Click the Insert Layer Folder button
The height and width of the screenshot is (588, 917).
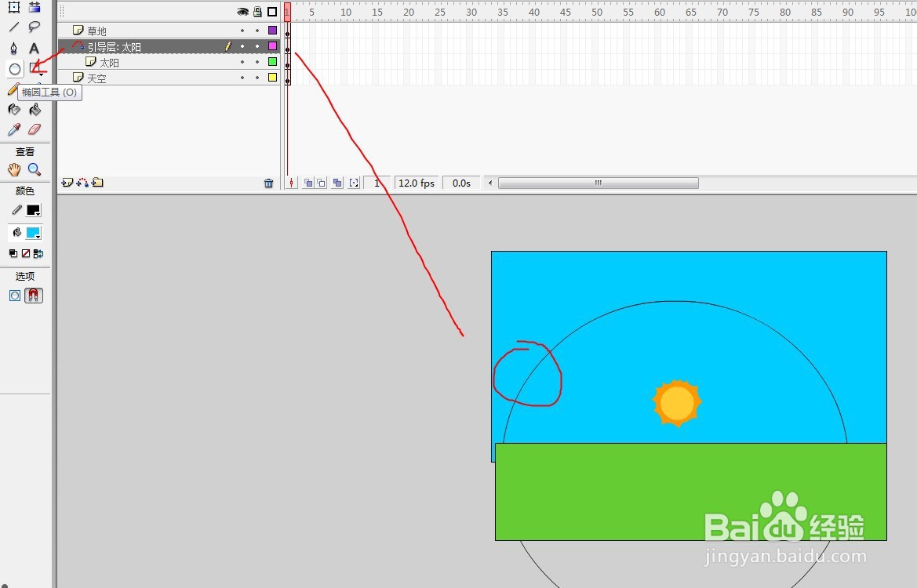98,183
